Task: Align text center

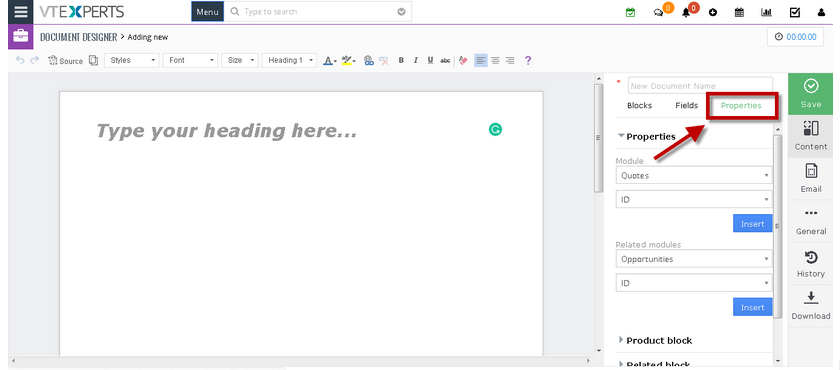Action: (496, 61)
